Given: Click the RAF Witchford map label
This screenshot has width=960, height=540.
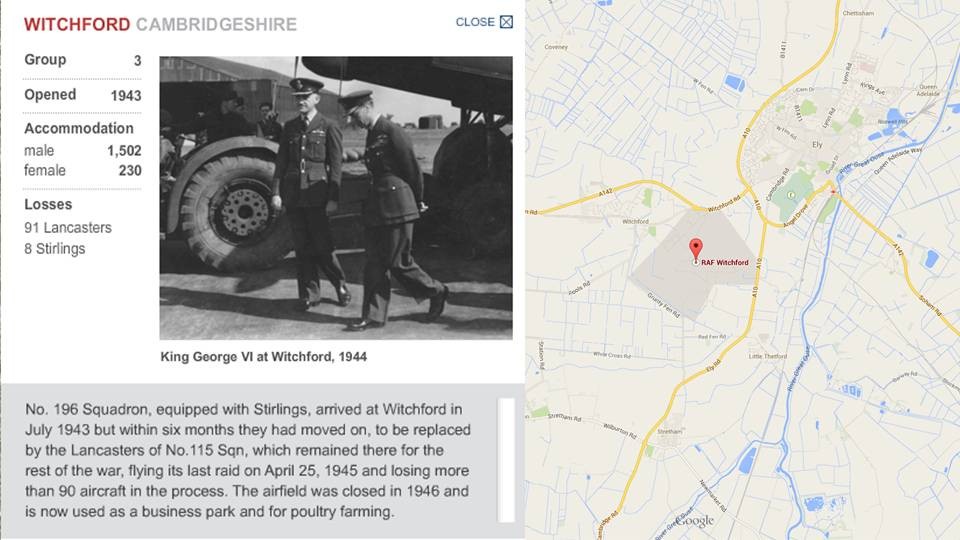Looking at the screenshot, I should click(725, 262).
